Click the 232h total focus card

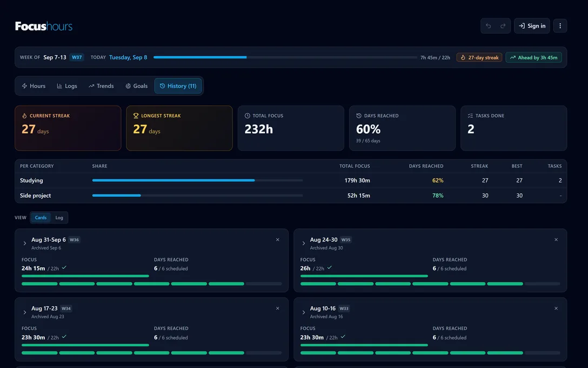pyautogui.click(x=291, y=128)
